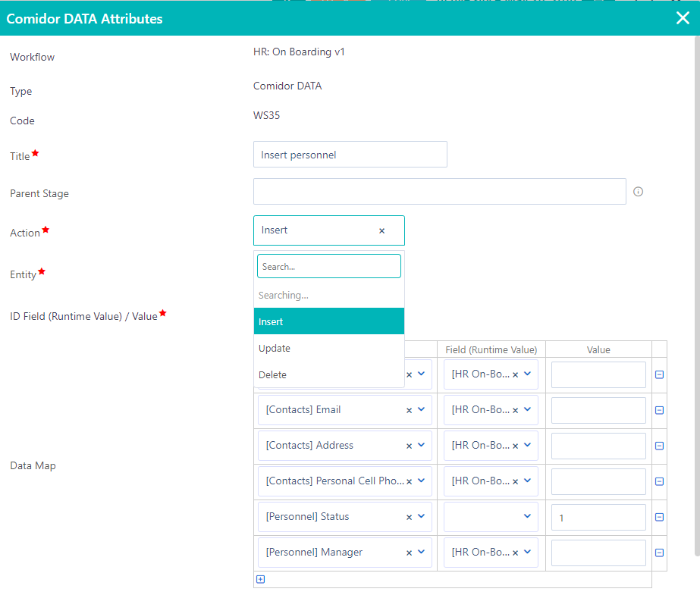Click minus icon to remove [Contacts] Email row
Image resolution: width=700 pixels, height=595 pixels.
659,409
